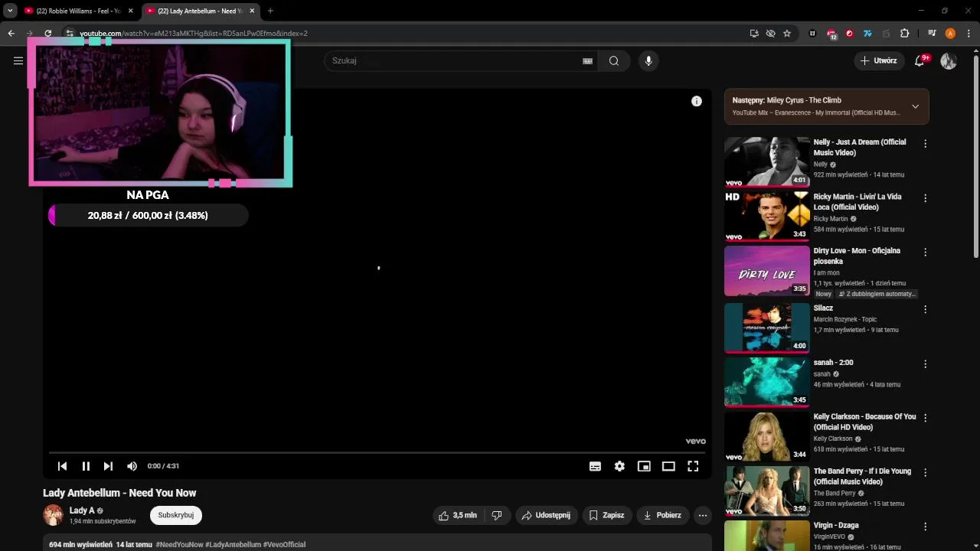Open options menu for The Band Perry video
The width and height of the screenshot is (980, 551).
point(925,473)
